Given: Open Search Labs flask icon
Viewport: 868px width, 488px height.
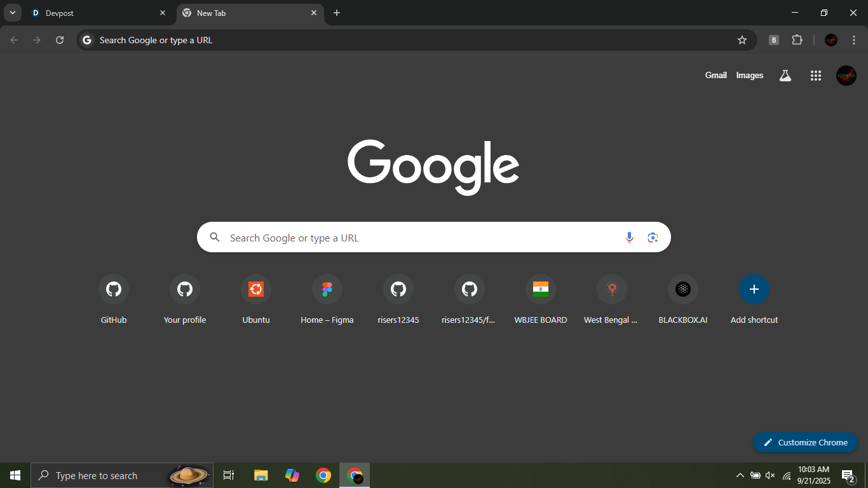Looking at the screenshot, I should [x=785, y=76].
